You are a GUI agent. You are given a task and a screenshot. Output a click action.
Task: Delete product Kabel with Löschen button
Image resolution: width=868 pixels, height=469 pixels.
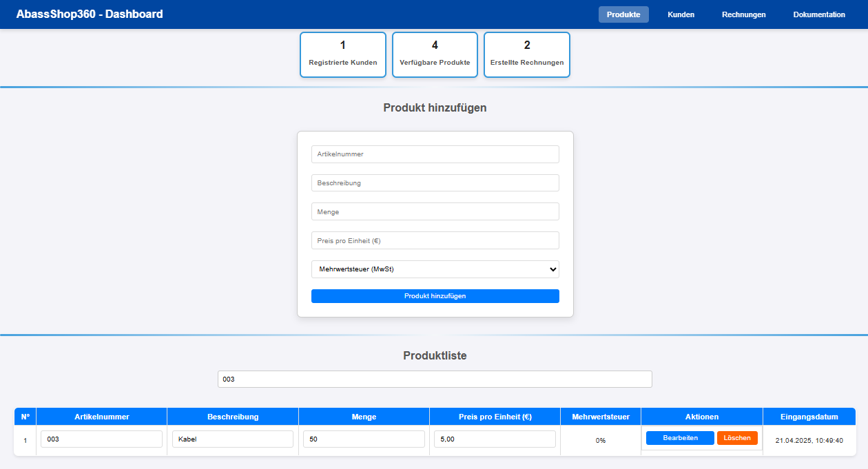click(x=737, y=438)
